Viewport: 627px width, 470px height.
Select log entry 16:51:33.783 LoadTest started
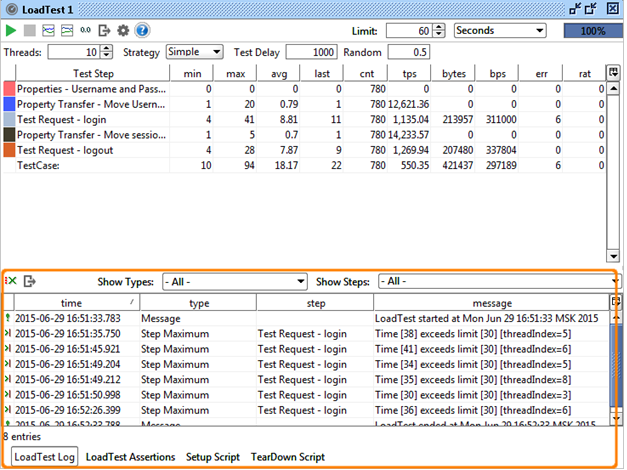click(x=306, y=318)
